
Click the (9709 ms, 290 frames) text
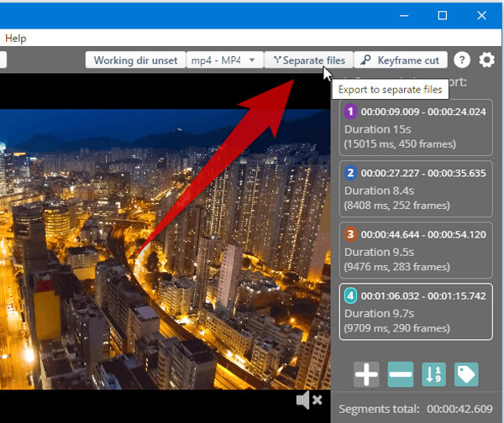(x=397, y=328)
